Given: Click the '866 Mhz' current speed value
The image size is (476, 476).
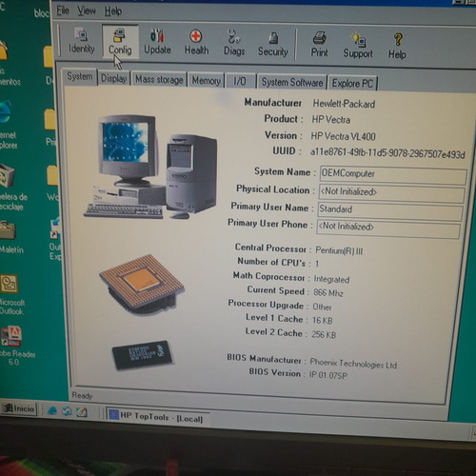Looking at the screenshot, I should [328, 292].
